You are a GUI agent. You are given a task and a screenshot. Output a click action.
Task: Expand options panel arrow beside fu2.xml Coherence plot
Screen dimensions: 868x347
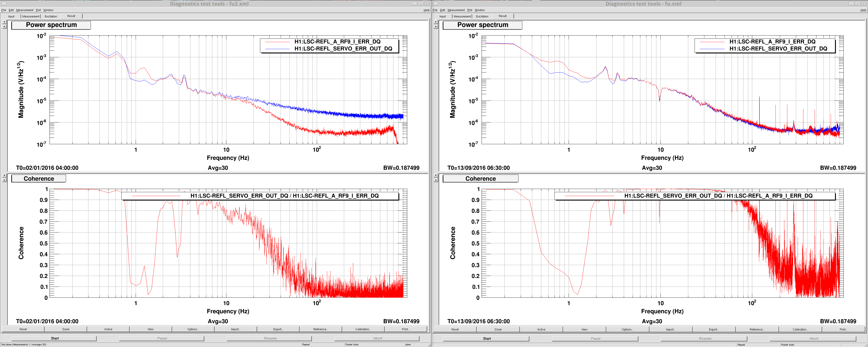4,175
